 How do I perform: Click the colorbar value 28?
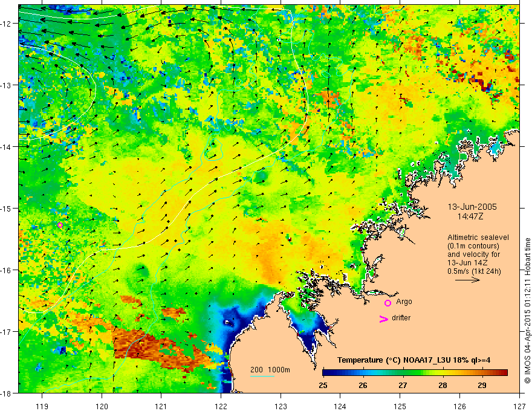pyautogui.click(x=443, y=385)
